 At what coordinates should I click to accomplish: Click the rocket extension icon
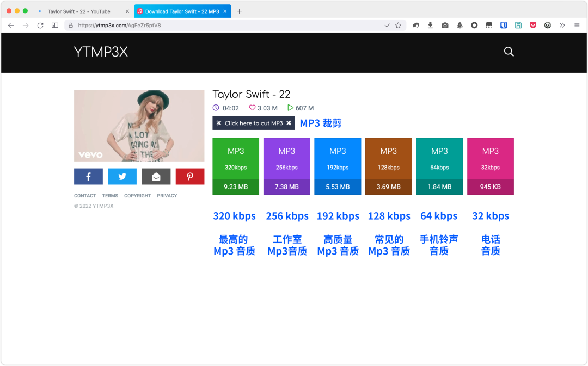pos(460,26)
